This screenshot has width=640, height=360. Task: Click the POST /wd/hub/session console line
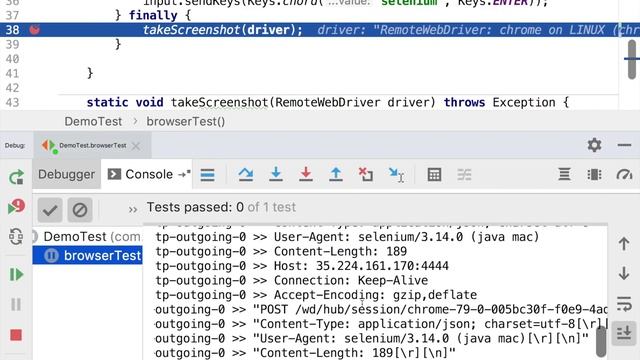click(381, 309)
